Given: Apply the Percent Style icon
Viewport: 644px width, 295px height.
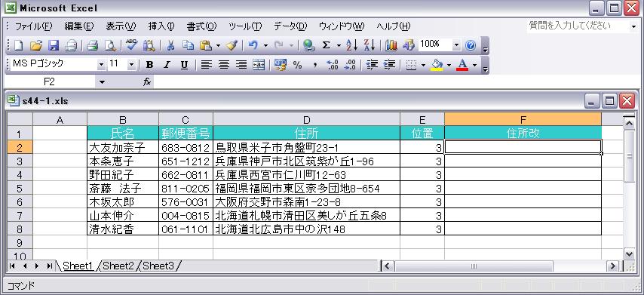Looking at the screenshot, I should [297, 65].
